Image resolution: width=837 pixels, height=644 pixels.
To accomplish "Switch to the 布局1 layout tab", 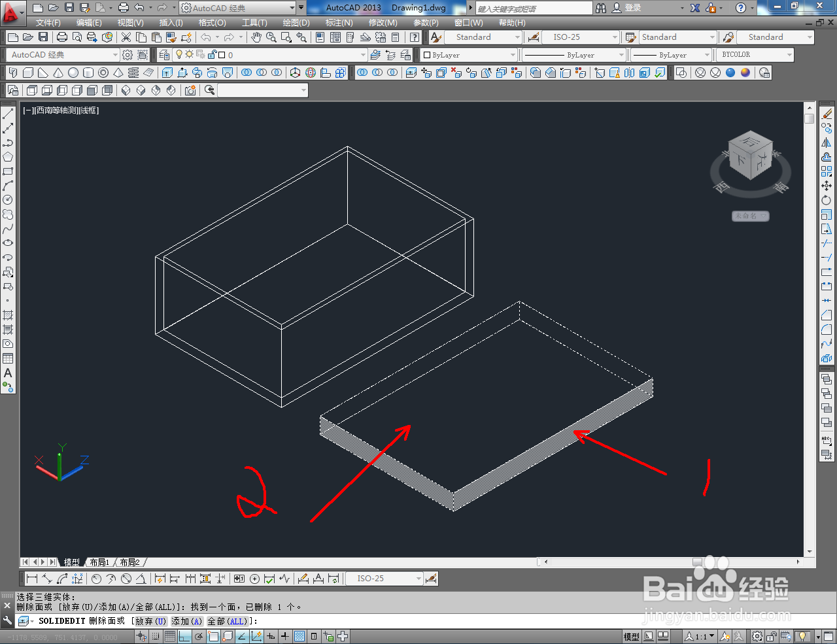I will (x=99, y=562).
